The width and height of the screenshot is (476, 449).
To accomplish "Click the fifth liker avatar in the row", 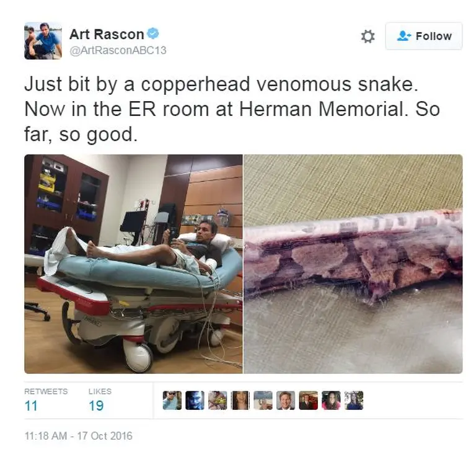I will (263, 401).
